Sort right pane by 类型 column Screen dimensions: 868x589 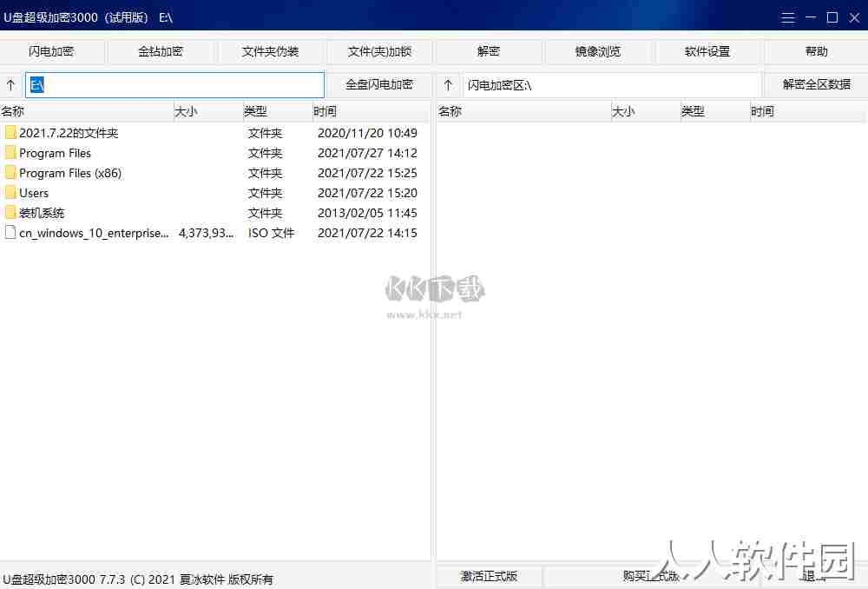pyautogui.click(x=715, y=111)
